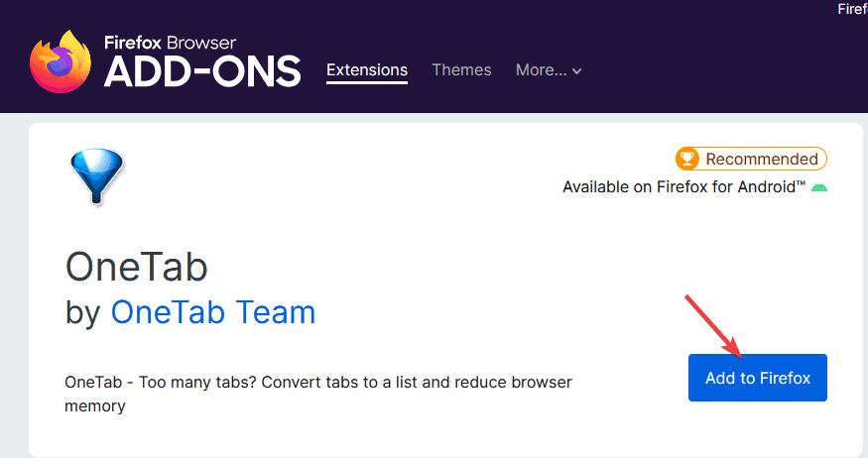Click the trademark symbol after Android
The image size is (868, 458).
[800, 183]
